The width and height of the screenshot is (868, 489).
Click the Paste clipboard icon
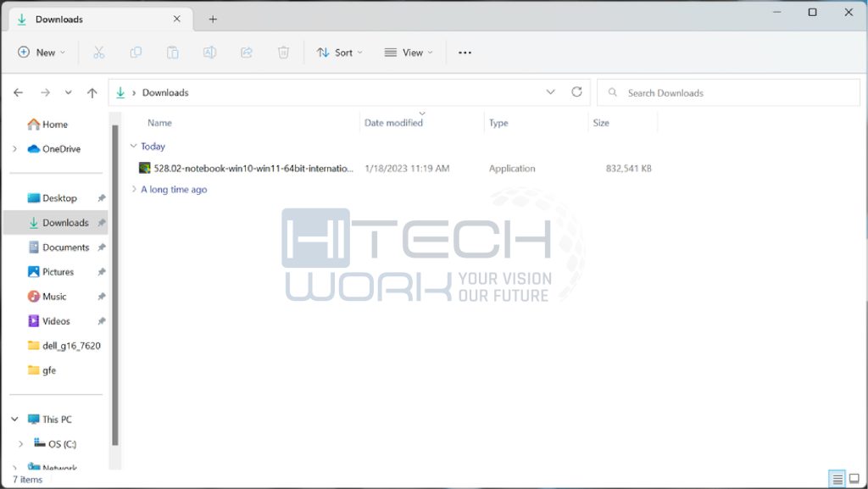click(173, 53)
